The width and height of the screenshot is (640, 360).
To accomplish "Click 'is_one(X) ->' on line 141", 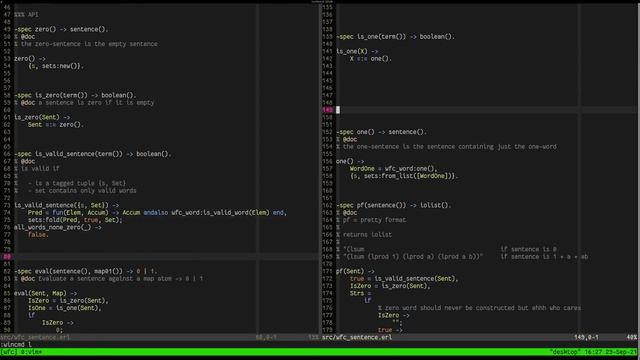I will tap(357, 51).
